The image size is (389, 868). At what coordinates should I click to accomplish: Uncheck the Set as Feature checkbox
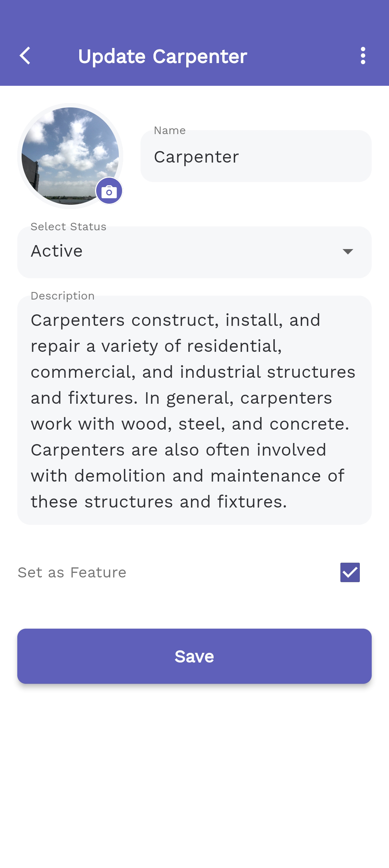point(350,572)
